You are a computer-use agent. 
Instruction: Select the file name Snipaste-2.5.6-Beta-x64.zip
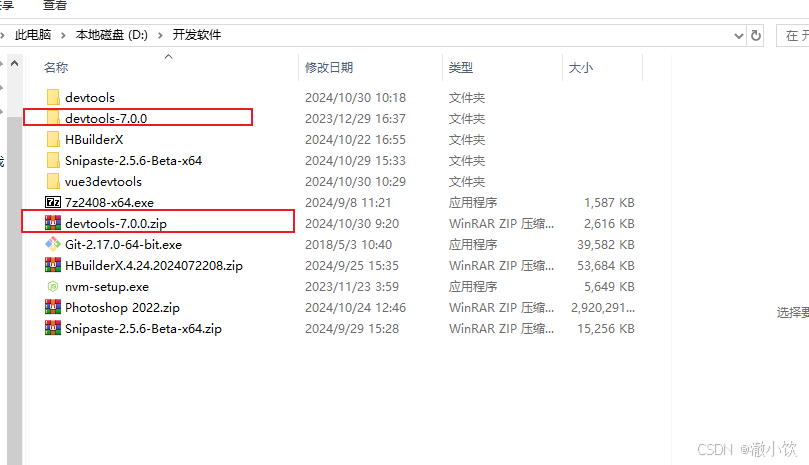[143, 329]
